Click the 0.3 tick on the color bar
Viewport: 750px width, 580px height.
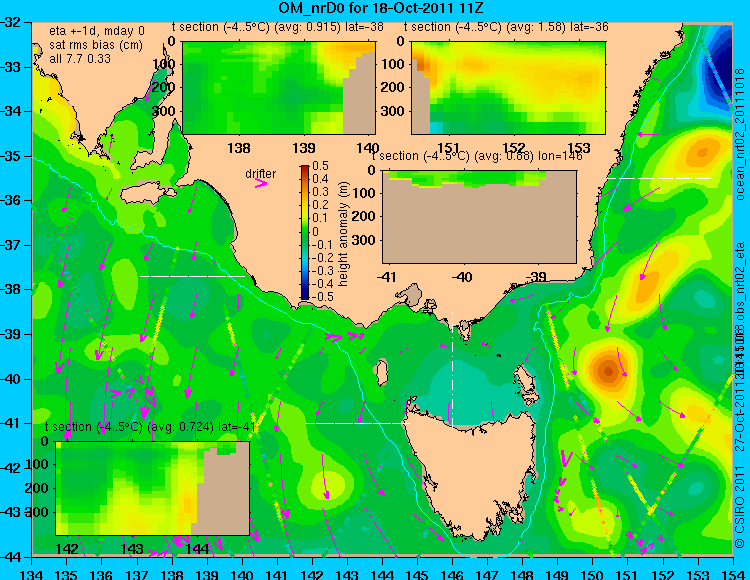[x=320, y=192]
